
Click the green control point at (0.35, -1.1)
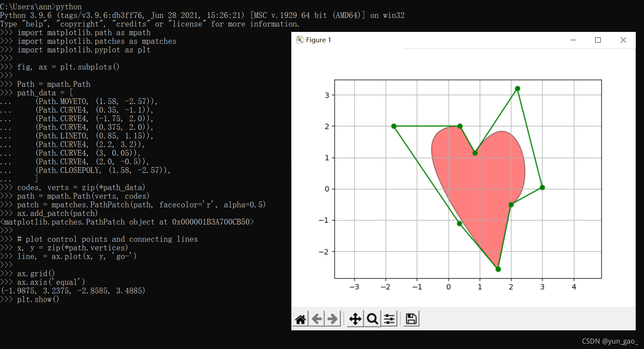coord(459,223)
